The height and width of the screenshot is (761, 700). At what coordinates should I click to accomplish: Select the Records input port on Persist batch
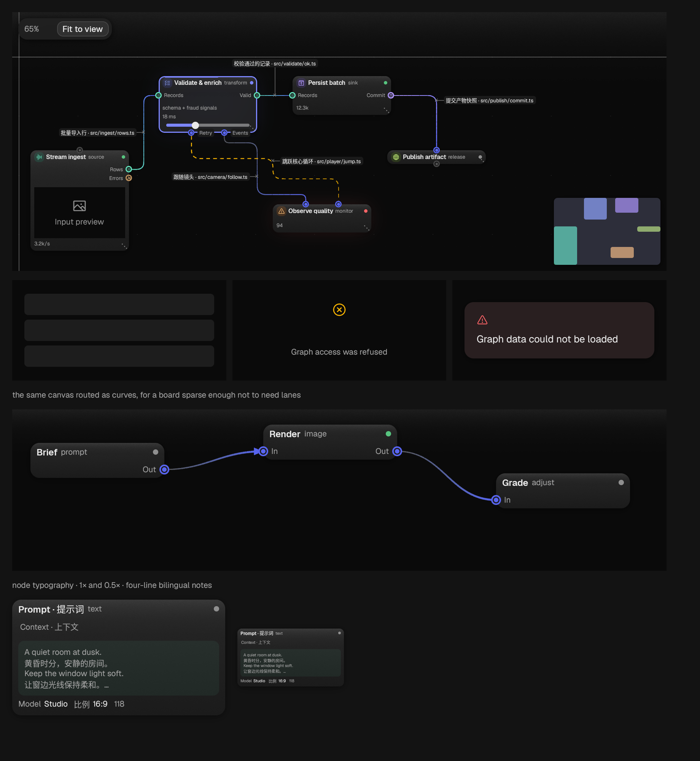293,95
